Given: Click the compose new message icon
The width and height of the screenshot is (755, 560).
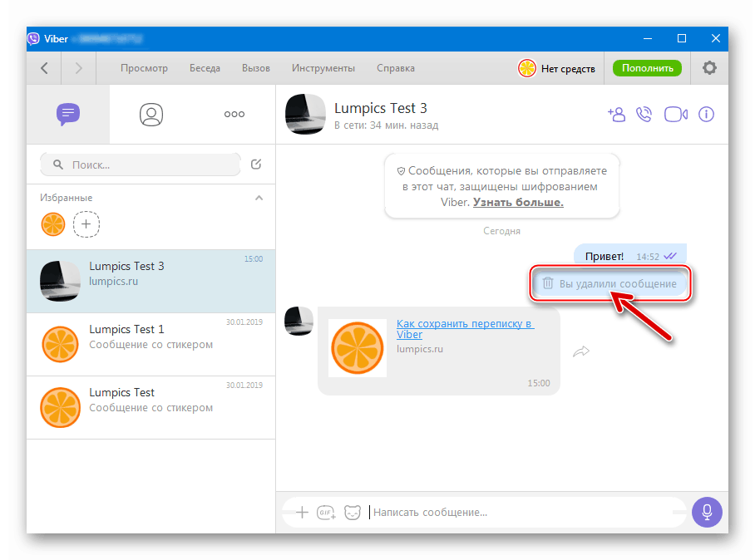Looking at the screenshot, I should 256,165.
